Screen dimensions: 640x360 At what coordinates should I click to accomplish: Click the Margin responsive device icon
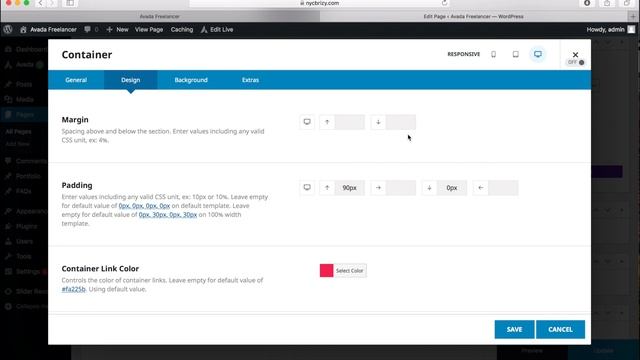307,122
